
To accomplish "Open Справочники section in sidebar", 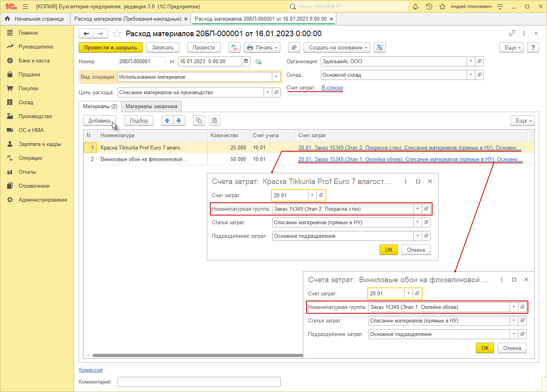I will point(34,186).
